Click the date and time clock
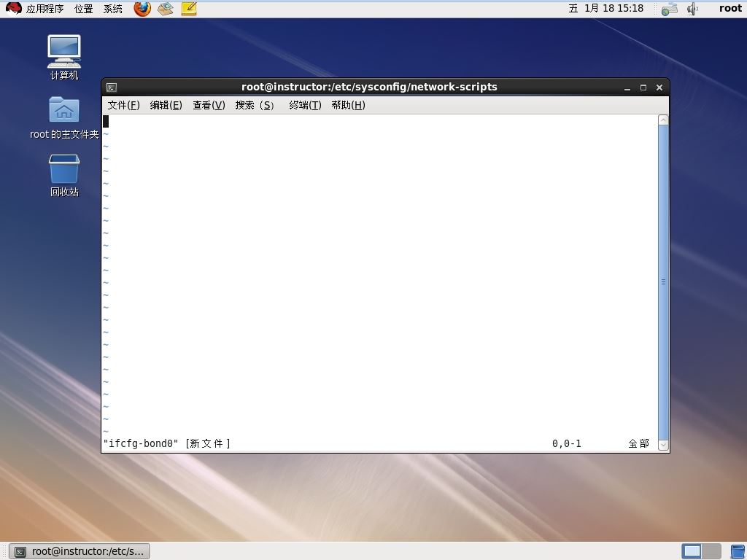Image resolution: width=747 pixels, height=560 pixels. (606, 9)
